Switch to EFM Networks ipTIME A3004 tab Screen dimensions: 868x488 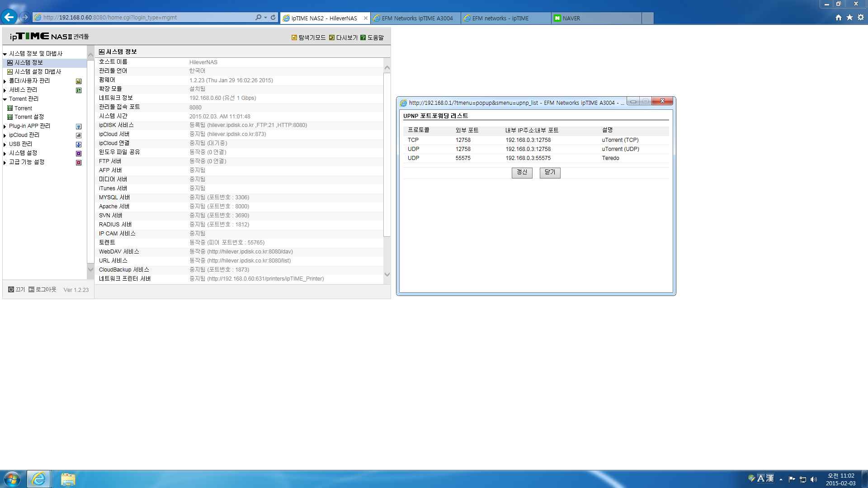416,18
